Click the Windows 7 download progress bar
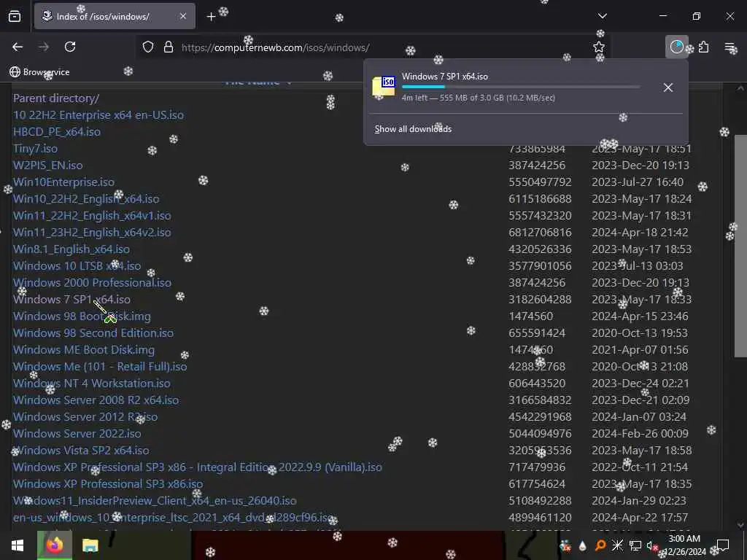The height and width of the screenshot is (560, 747). pyautogui.click(x=521, y=87)
